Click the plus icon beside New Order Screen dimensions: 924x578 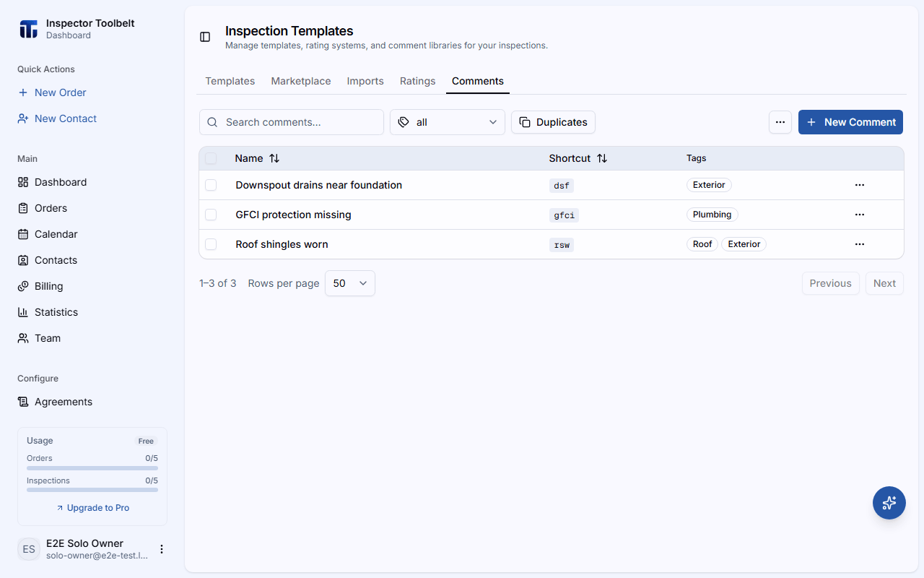23,92
